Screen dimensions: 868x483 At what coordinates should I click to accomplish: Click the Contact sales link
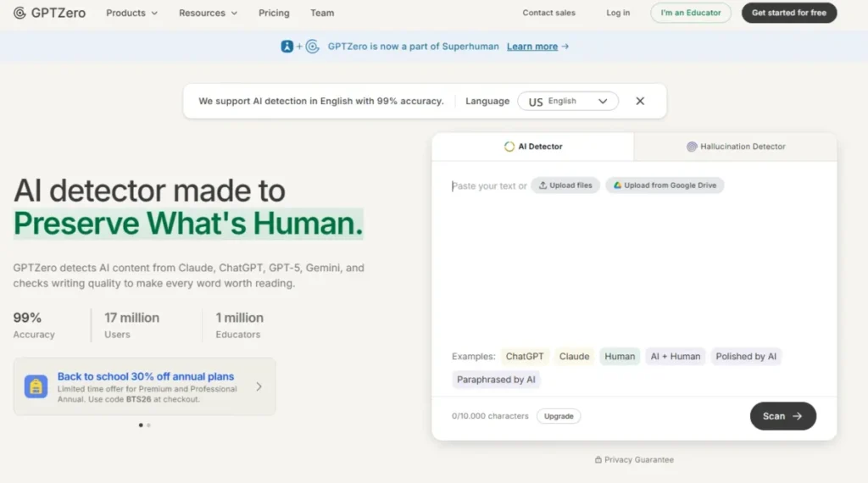(x=548, y=13)
